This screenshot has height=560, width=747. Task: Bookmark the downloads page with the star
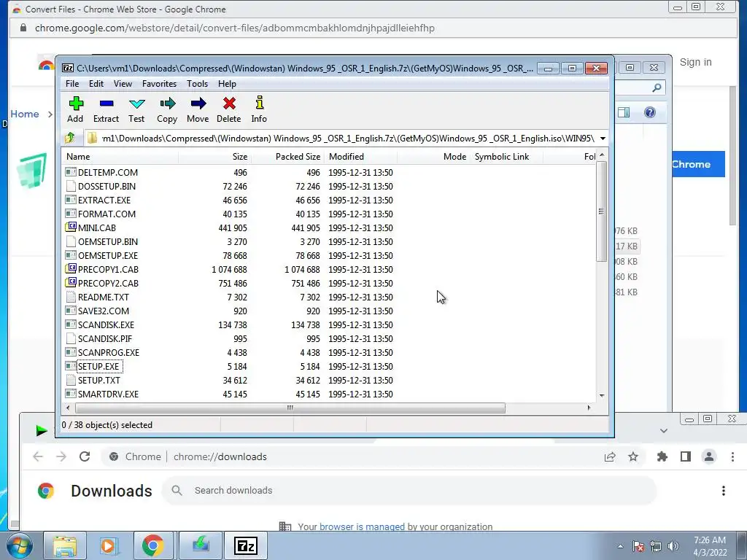[633, 456]
